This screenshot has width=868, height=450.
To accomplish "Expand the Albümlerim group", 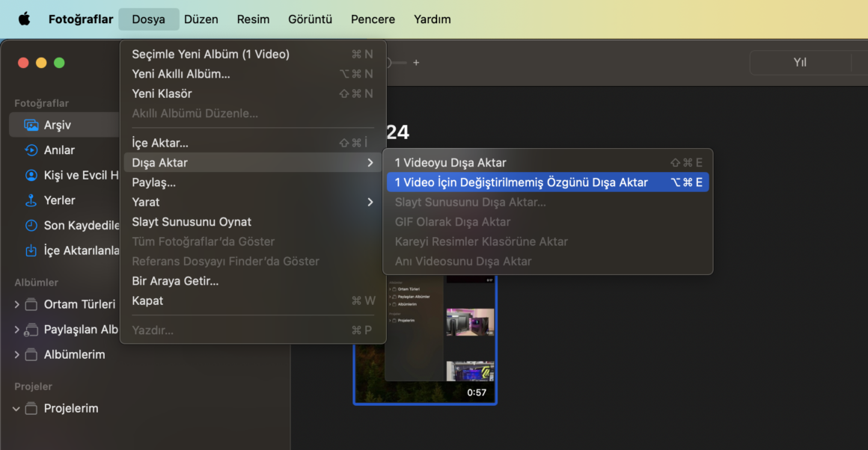I will coord(16,354).
